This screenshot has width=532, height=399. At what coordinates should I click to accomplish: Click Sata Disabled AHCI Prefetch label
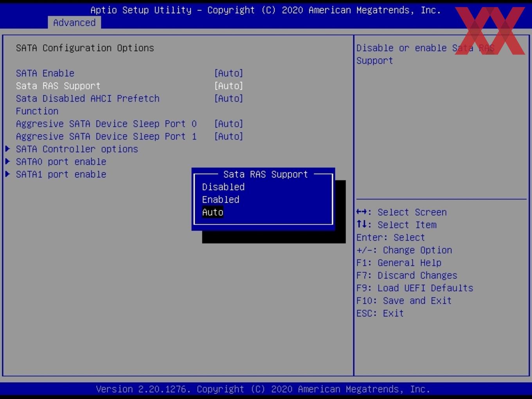[x=88, y=98]
